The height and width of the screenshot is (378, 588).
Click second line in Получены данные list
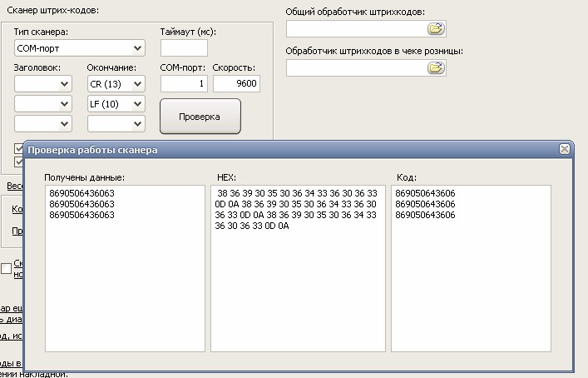tap(82, 204)
